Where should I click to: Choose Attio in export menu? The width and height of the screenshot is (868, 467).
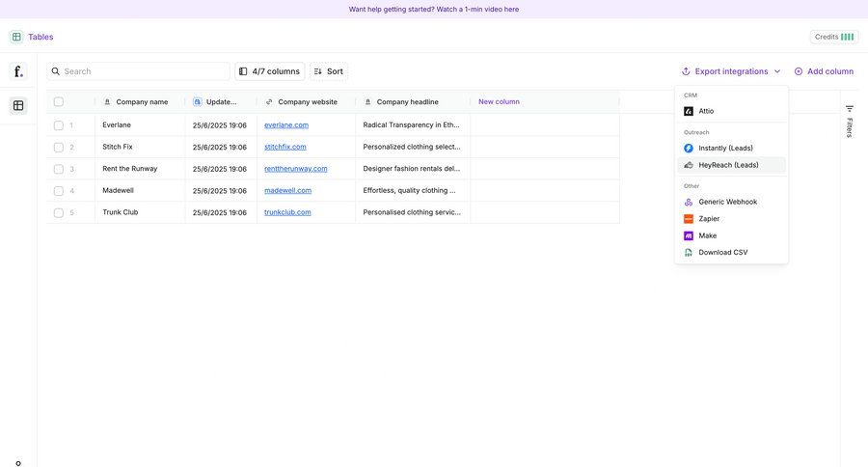click(731, 111)
